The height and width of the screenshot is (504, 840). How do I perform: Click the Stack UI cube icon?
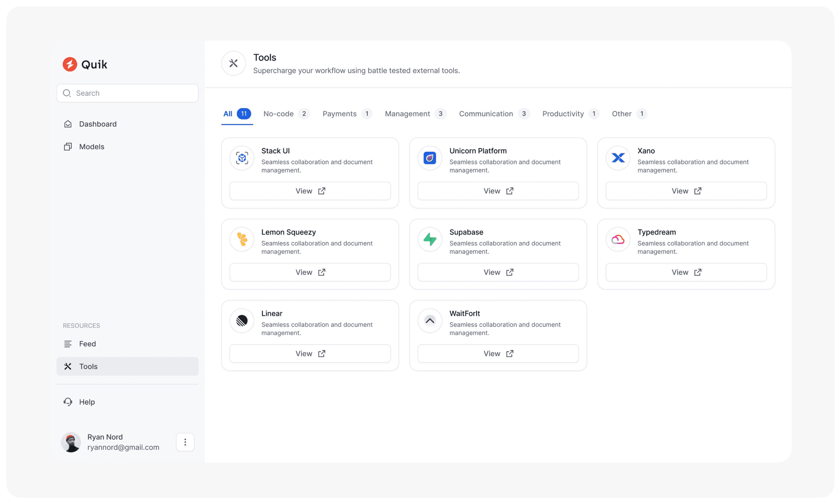pos(242,158)
